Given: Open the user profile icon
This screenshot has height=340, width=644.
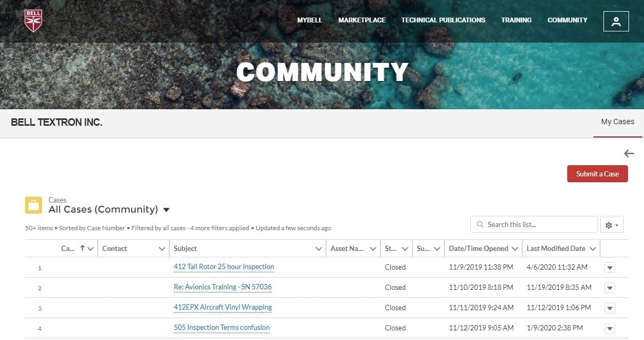Looking at the screenshot, I should point(616,21).
